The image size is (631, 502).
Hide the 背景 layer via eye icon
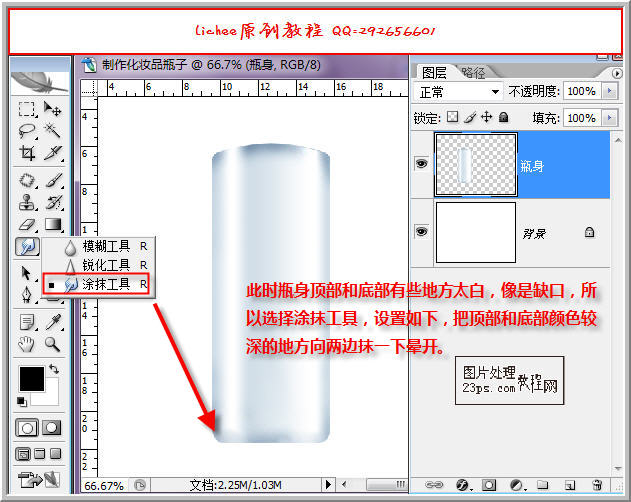pyautogui.click(x=421, y=231)
